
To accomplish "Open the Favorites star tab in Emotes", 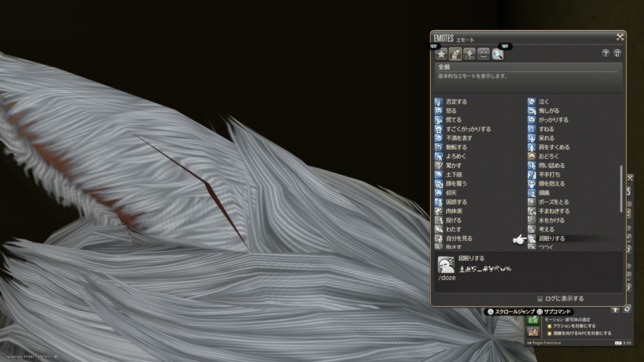I will pyautogui.click(x=441, y=54).
